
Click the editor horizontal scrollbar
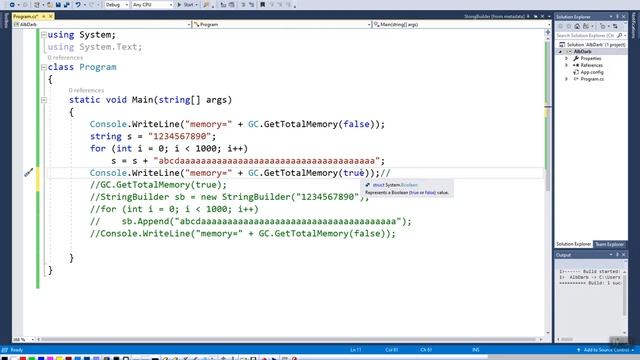(x=288, y=340)
